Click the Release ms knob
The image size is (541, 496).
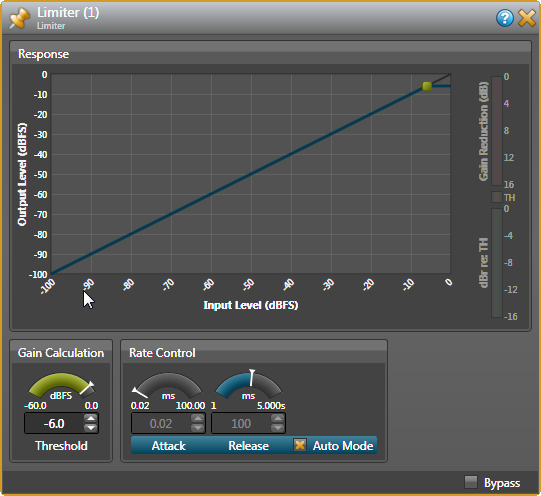248,385
